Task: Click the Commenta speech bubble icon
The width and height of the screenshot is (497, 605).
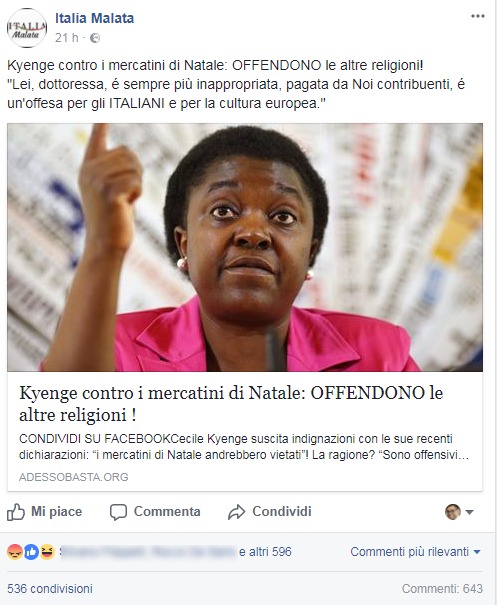Action: point(118,512)
